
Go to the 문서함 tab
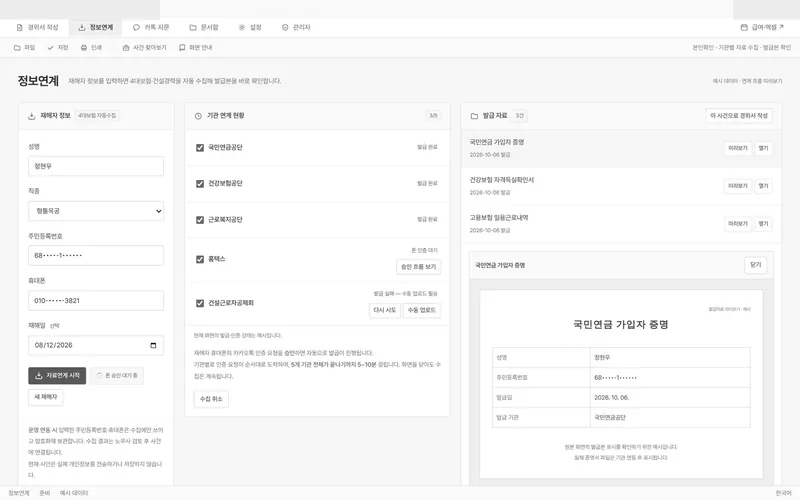coord(204,28)
